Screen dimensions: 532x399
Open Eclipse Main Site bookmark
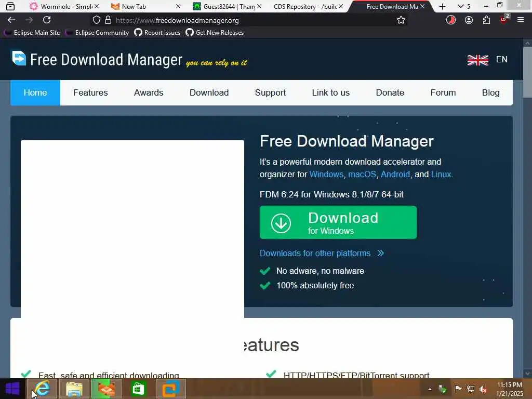tap(33, 33)
